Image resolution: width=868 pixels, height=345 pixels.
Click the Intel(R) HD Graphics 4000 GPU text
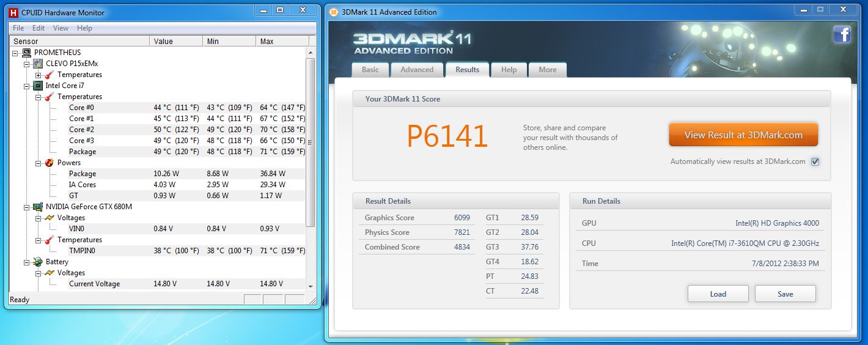777,223
